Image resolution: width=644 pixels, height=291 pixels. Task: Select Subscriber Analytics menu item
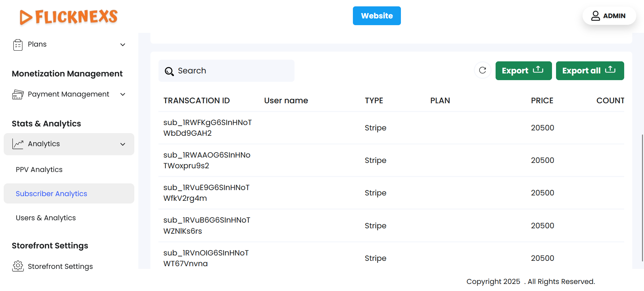click(51, 194)
